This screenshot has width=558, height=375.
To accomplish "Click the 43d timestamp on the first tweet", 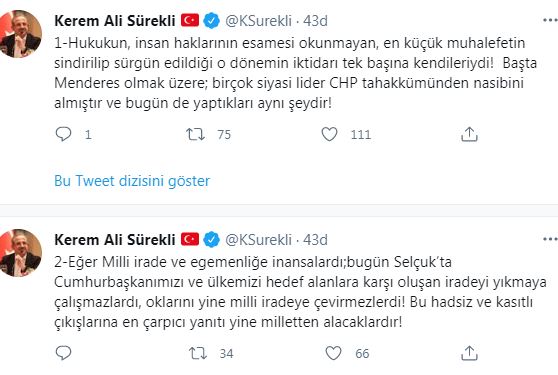I will click(x=315, y=21).
